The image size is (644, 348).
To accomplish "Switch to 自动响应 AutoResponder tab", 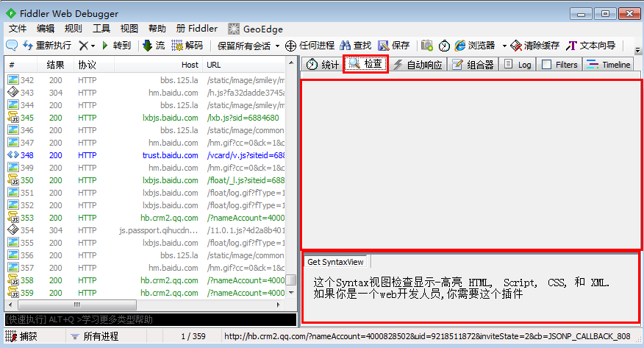I will [418, 65].
